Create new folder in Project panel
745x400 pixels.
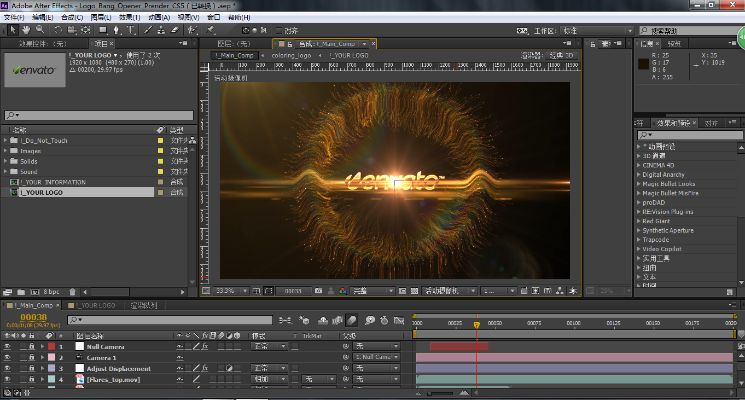pos(23,290)
